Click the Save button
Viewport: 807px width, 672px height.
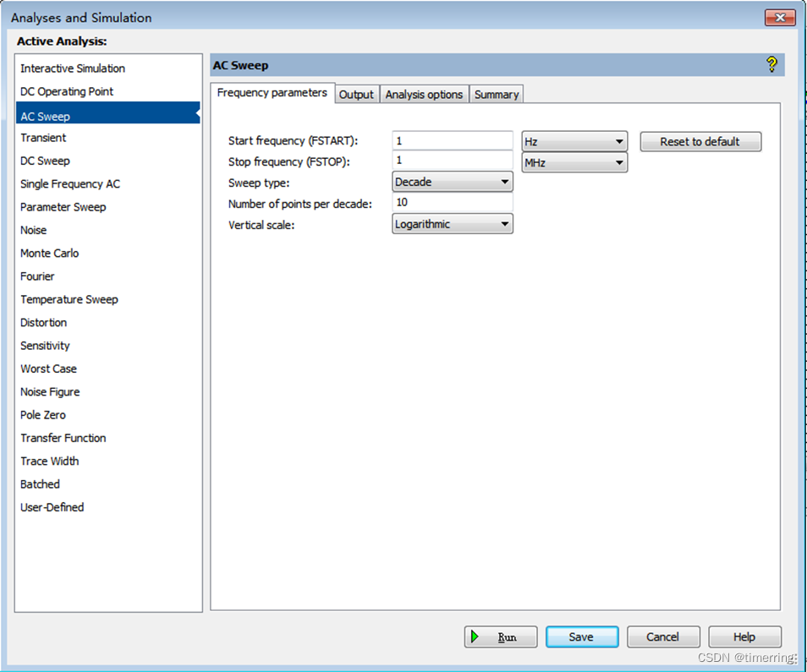tap(582, 637)
